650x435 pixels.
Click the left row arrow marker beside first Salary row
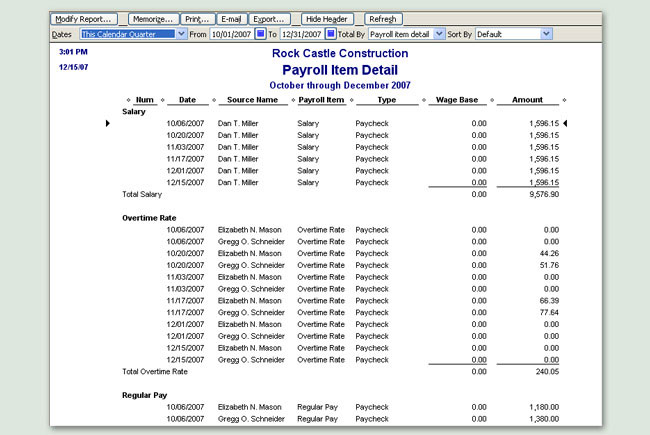109,123
